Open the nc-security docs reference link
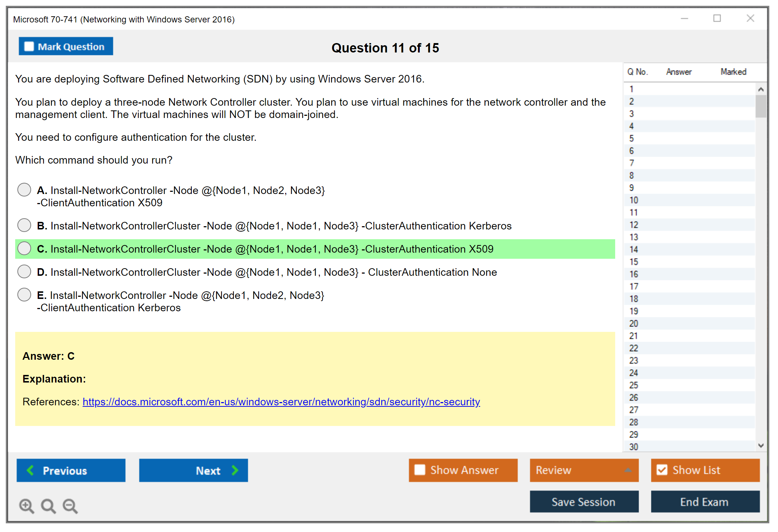Screen dimensions: 778x532 click(281, 402)
